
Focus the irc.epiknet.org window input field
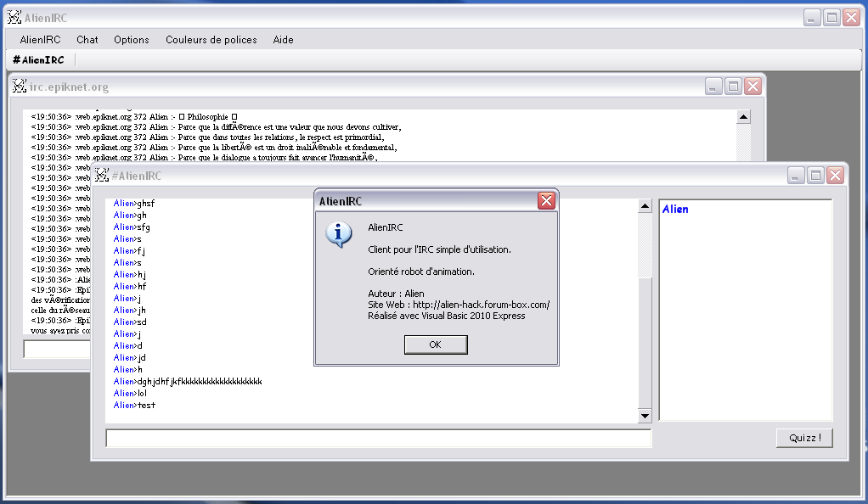57,349
